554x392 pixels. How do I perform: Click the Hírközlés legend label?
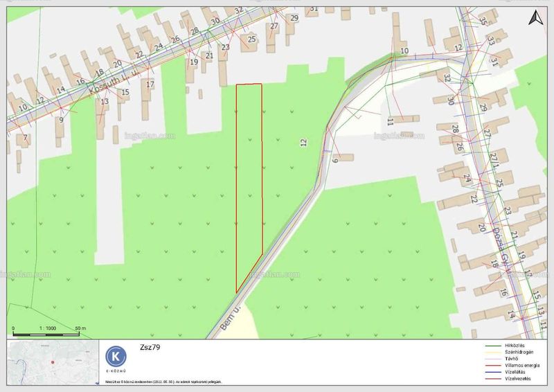[x=515, y=346]
